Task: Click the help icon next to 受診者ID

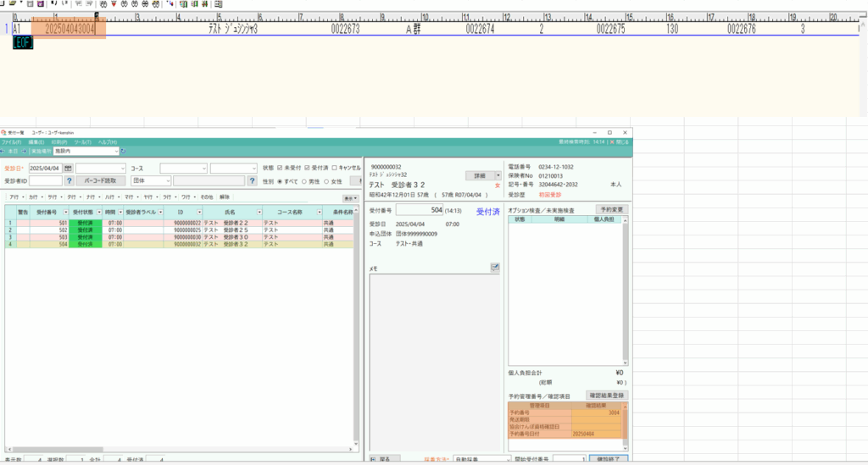Action: tap(68, 180)
